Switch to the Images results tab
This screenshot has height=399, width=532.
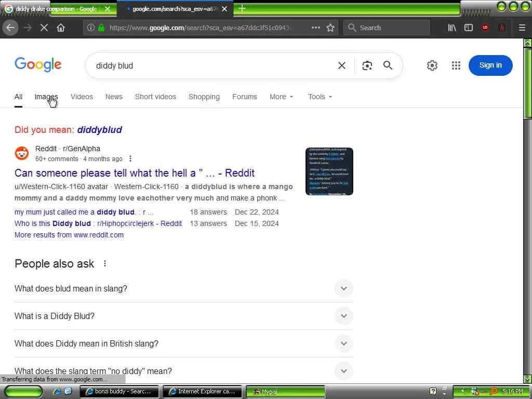point(46,97)
